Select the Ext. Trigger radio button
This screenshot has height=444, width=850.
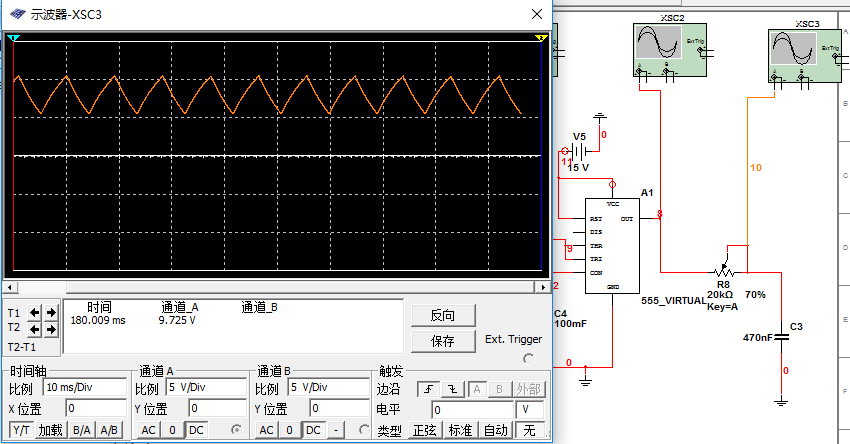529,358
